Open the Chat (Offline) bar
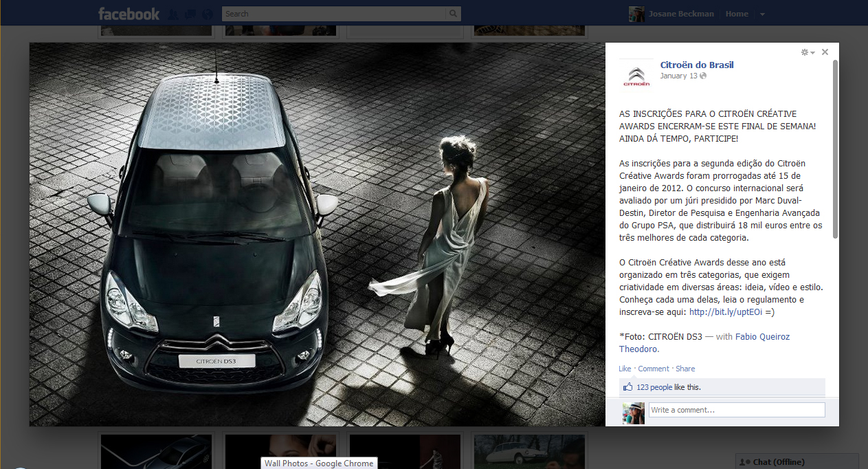 797,461
